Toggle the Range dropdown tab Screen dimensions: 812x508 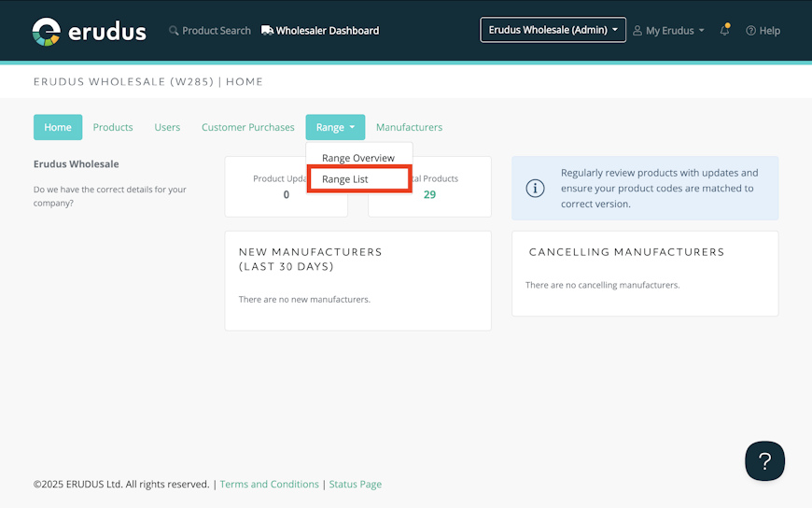pyautogui.click(x=335, y=127)
